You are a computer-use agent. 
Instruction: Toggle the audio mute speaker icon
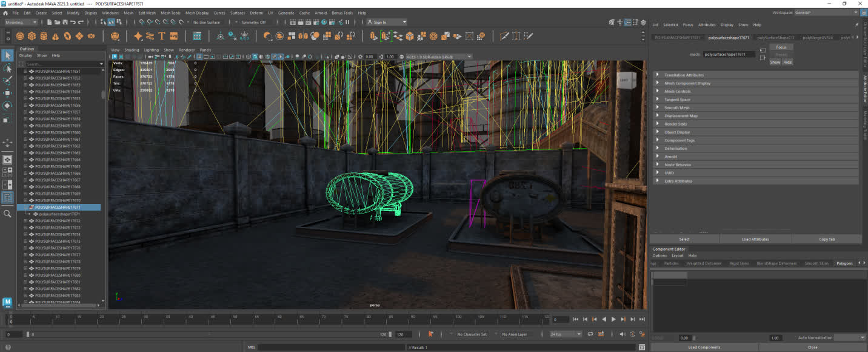tap(623, 334)
